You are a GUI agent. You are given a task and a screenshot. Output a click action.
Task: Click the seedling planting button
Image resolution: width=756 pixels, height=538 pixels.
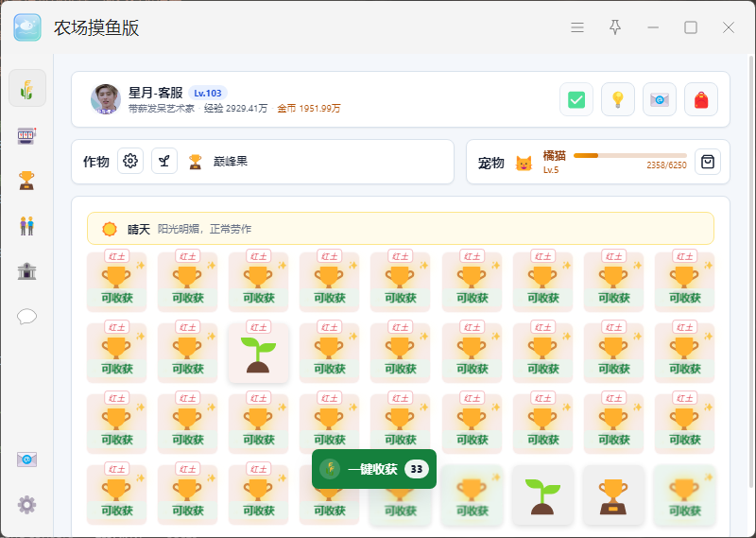(164, 161)
